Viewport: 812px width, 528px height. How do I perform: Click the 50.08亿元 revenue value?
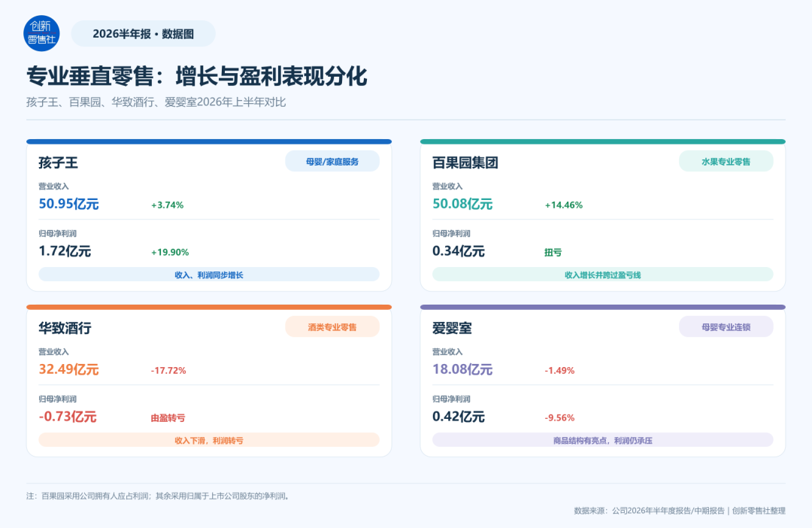tap(462, 204)
